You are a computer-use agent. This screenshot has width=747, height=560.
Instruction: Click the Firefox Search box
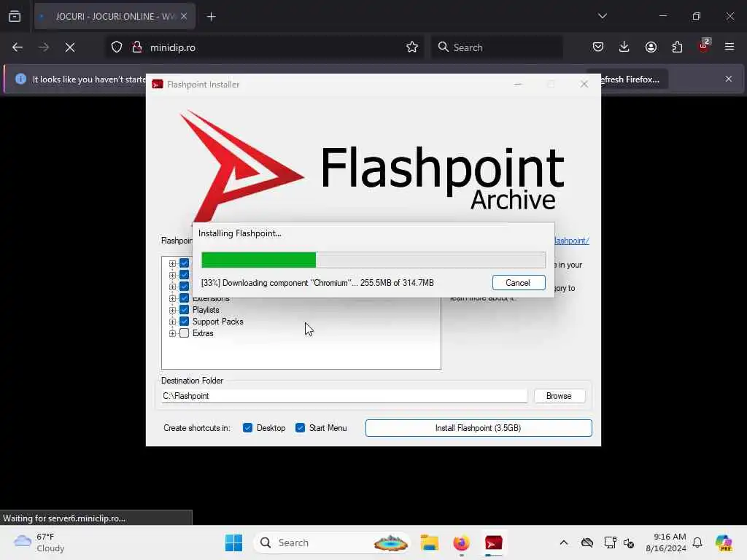coord(497,47)
